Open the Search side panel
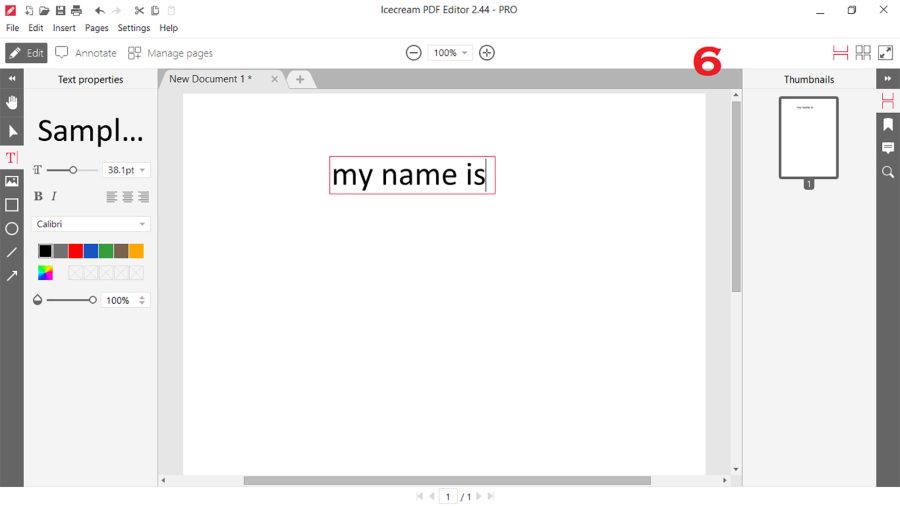Viewport: 900px width, 506px height. [x=888, y=172]
